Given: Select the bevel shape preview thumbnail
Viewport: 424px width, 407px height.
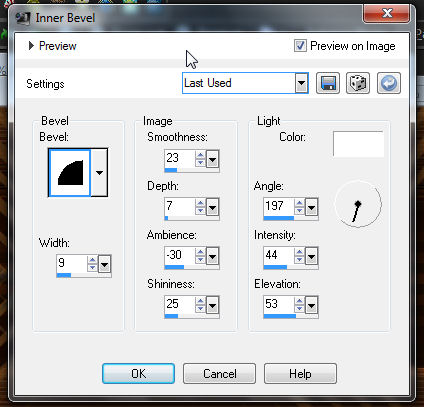Looking at the screenshot, I should click(x=70, y=173).
